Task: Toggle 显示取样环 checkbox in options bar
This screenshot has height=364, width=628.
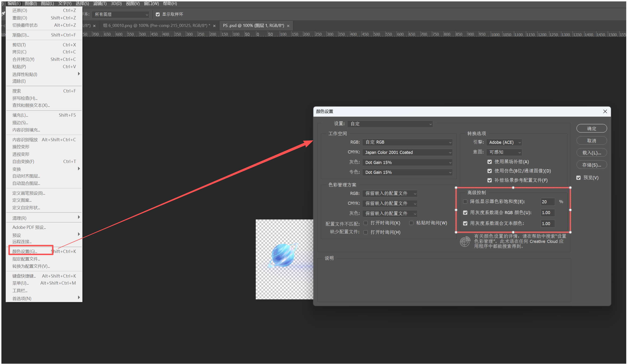Action: [x=158, y=15]
